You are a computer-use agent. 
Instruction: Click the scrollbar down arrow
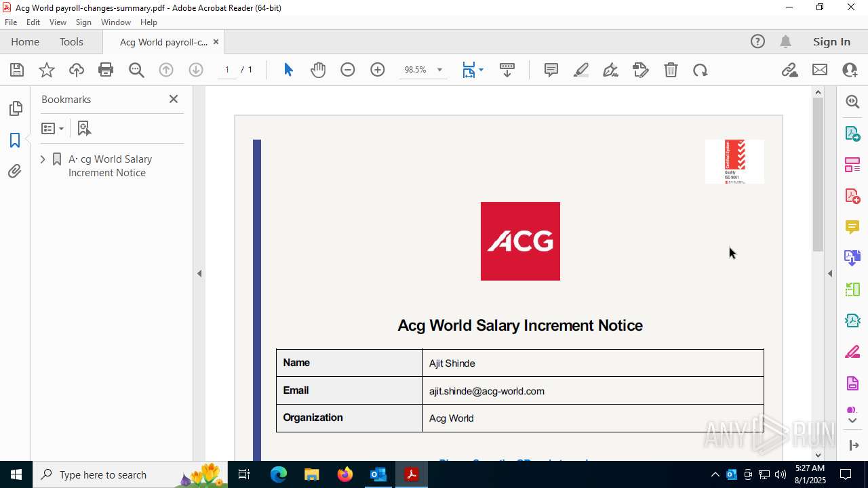818,455
